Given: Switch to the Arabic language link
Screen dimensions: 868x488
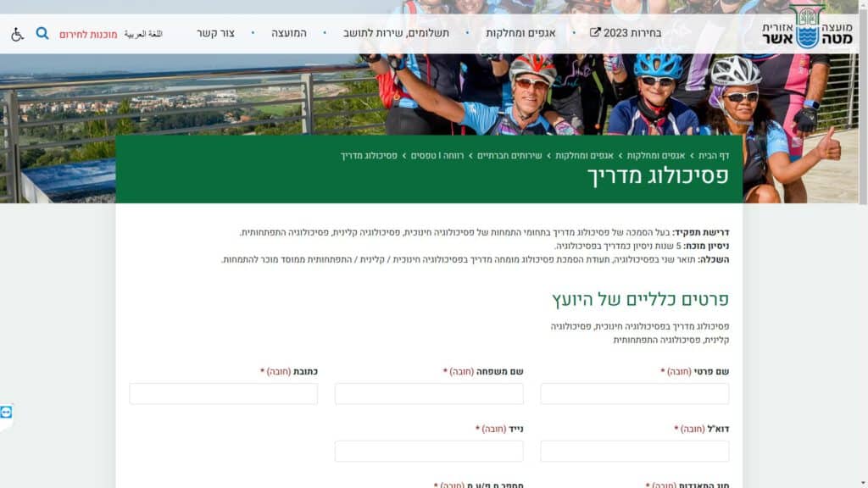Looking at the screenshot, I should click(143, 34).
